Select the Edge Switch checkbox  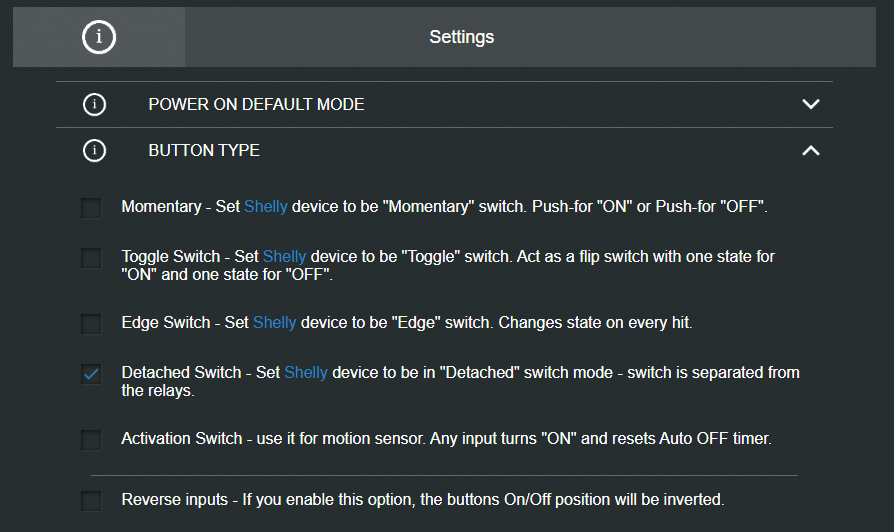pyautogui.click(x=91, y=324)
